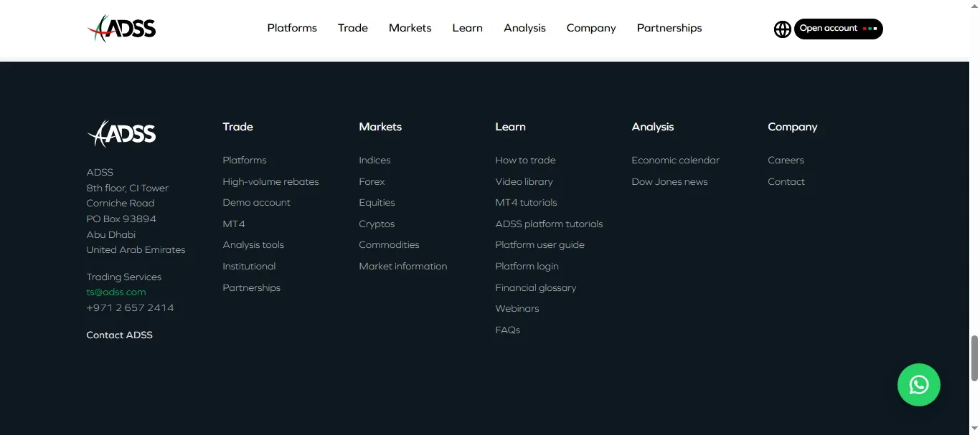This screenshot has width=980, height=435.
Task: Follow the footer Platforms link under Trade
Action: click(x=245, y=160)
